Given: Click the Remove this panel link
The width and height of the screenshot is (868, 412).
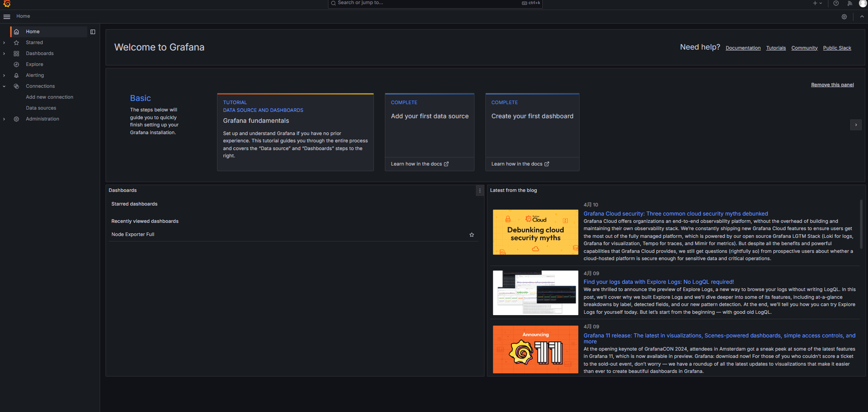Looking at the screenshot, I should 832,85.
